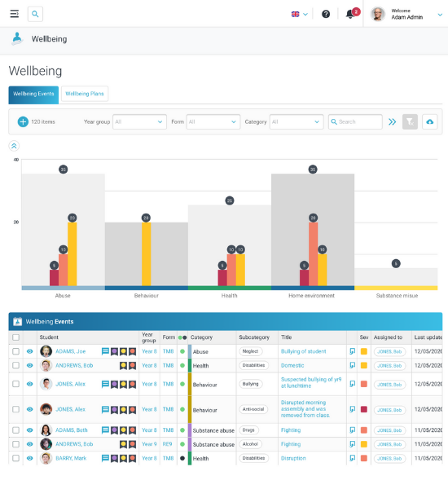Click the red bookmark flag for ADAMS, Beth
Viewport: 448px width, 489px height.
(x=133, y=430)
